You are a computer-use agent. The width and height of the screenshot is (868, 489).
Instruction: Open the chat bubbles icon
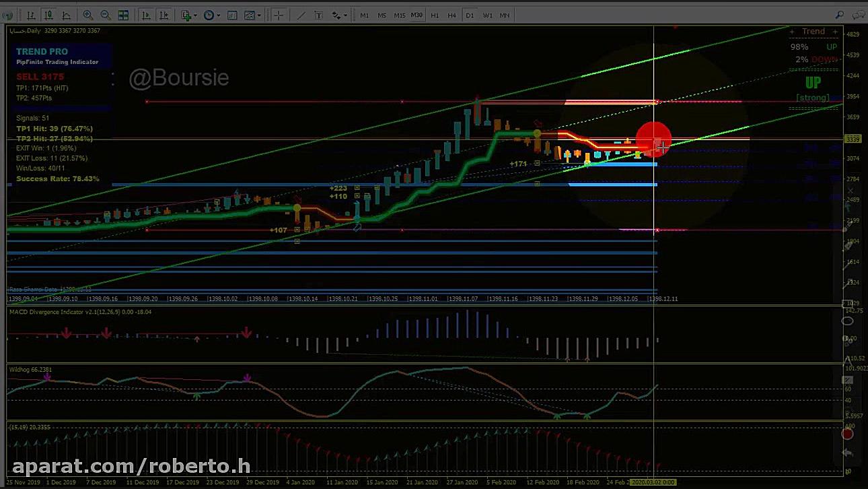click(857, 15)
